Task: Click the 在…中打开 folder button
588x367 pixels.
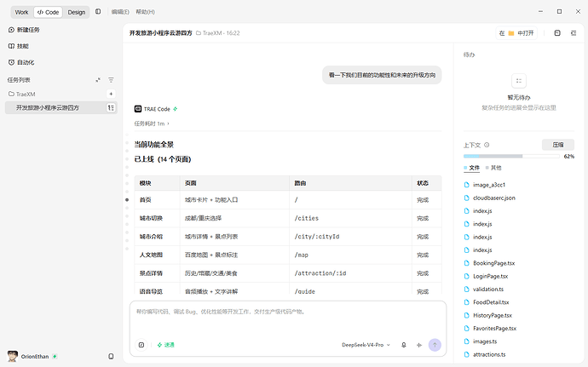Action: [x=516, y=33]
